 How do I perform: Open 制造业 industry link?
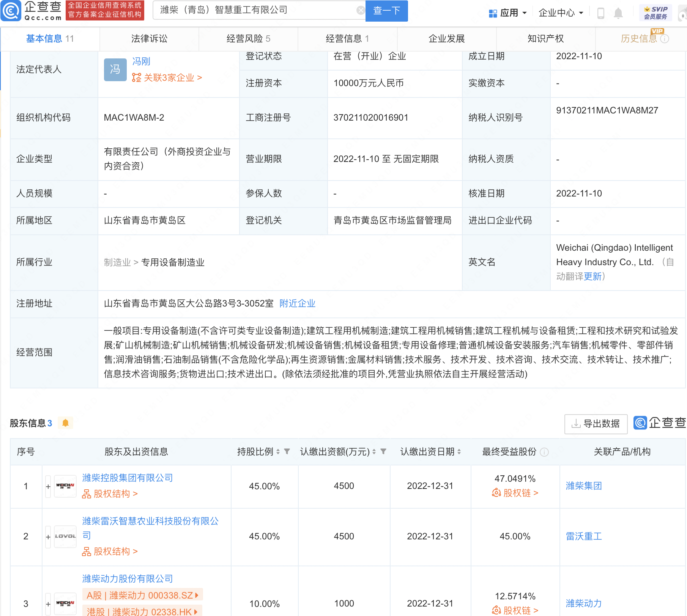click(x=117, y=262)
